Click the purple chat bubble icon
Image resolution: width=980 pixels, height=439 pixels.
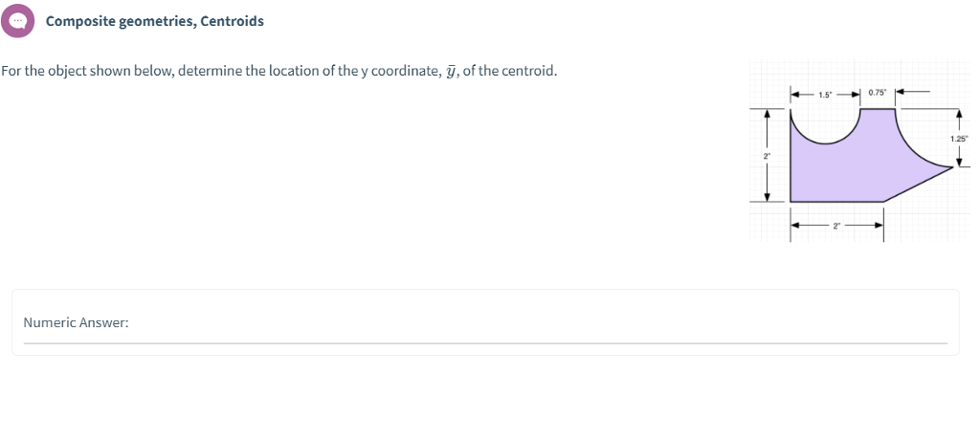pos(19,21)
